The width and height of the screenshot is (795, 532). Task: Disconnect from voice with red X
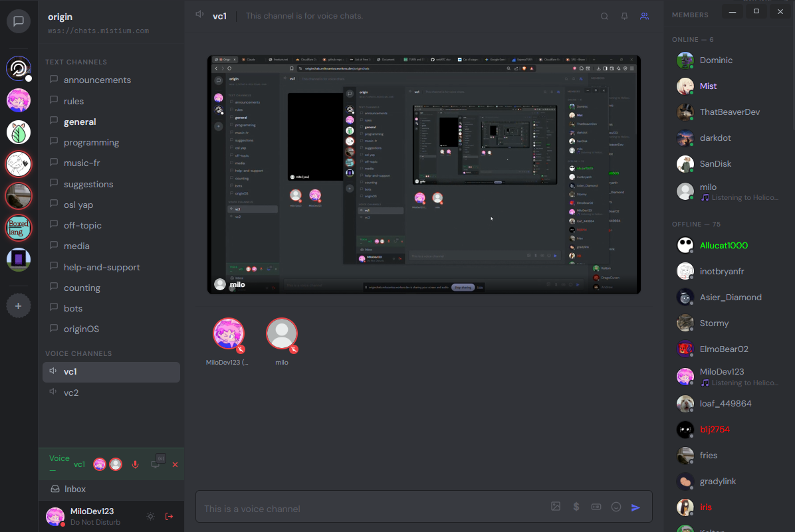175,465
